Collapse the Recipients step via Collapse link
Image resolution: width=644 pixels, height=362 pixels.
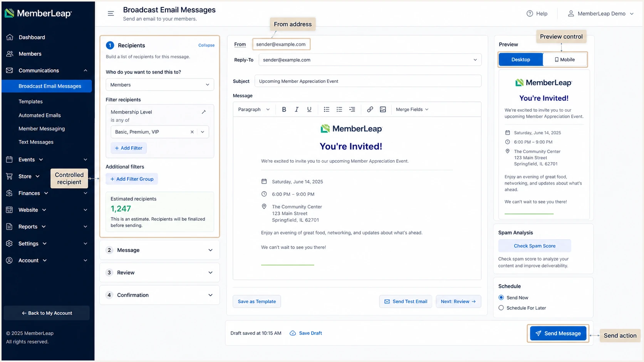(206, 45)
